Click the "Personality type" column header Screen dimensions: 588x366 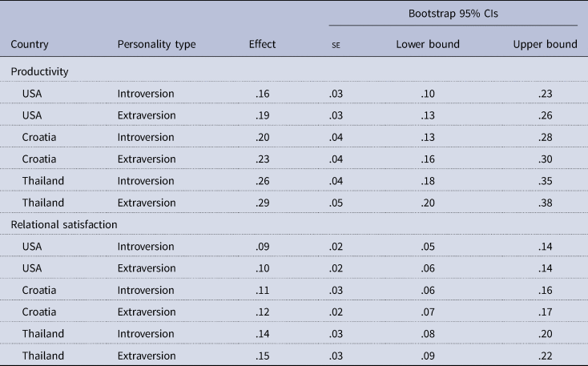[156, 45]
